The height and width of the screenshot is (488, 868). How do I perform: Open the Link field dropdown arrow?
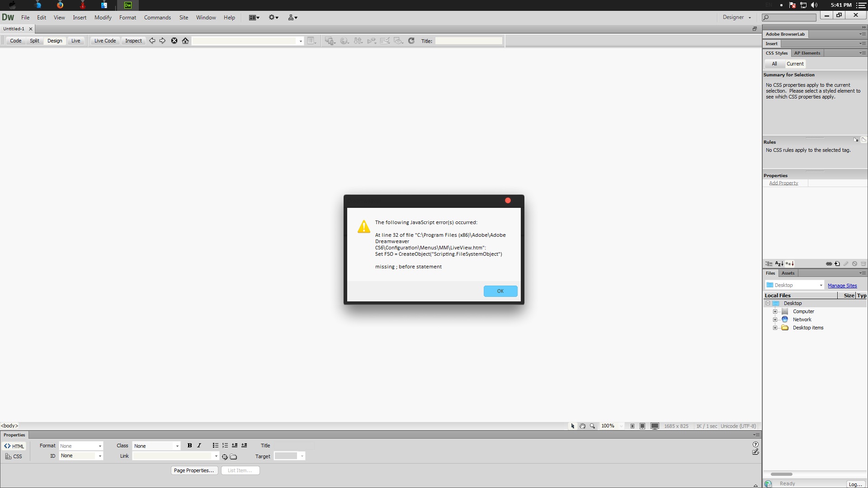[216, 456]
